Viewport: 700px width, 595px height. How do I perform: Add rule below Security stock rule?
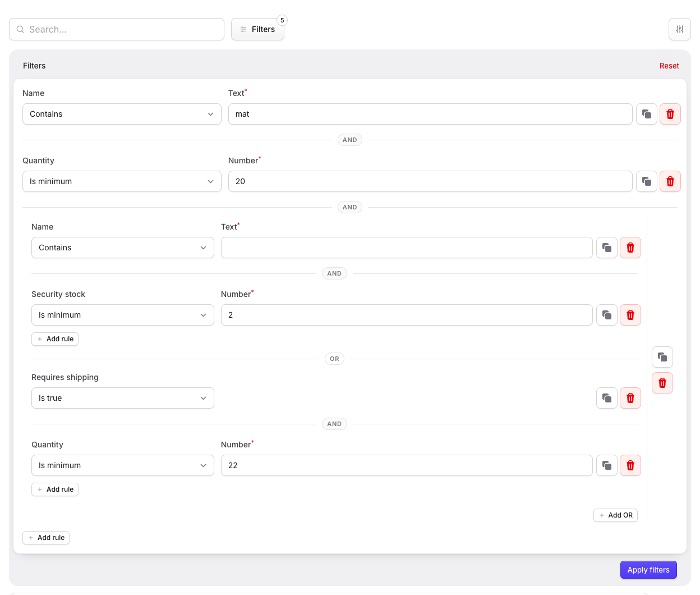(55, 339)
